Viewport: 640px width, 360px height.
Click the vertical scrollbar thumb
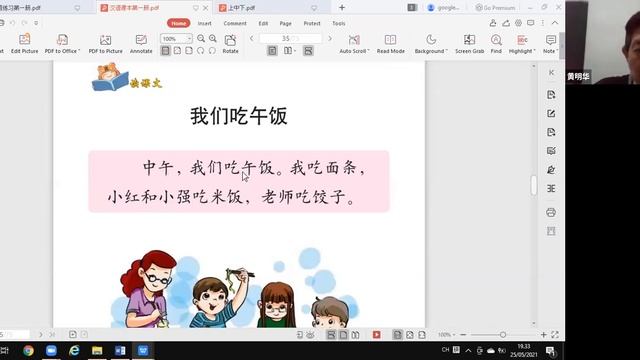coord(533,185)
